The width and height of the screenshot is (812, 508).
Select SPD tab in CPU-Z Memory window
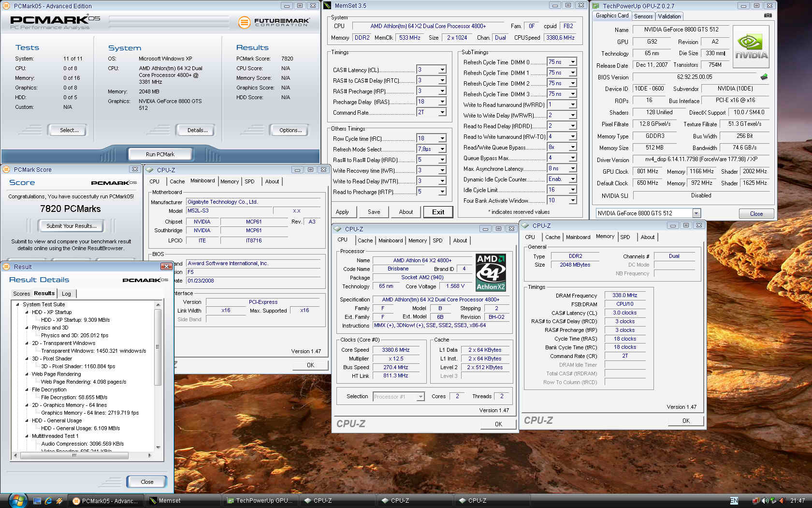625,237
